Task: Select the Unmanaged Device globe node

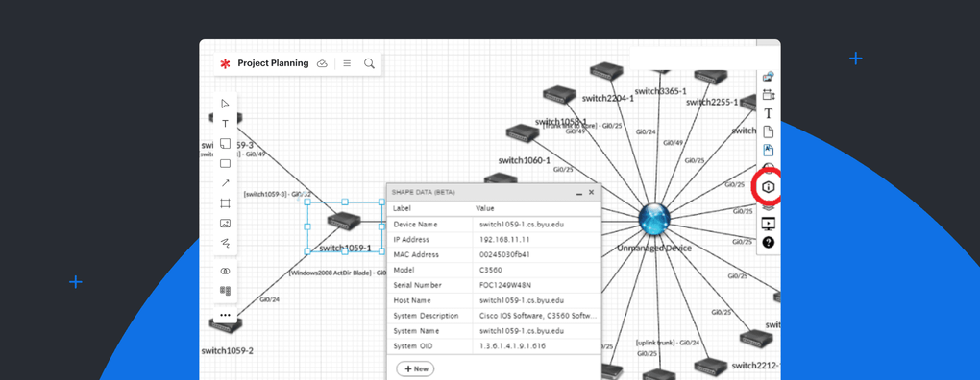Action: point(654,219)
